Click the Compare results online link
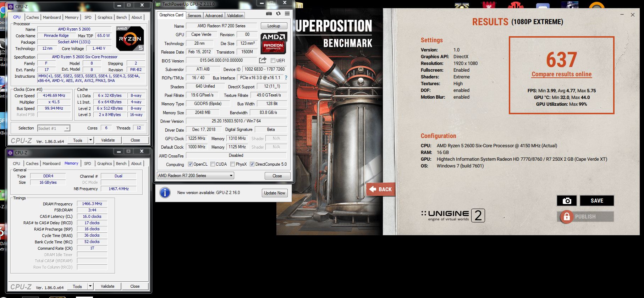Screen dimensions: 644x298 click(x=561, y=74)
